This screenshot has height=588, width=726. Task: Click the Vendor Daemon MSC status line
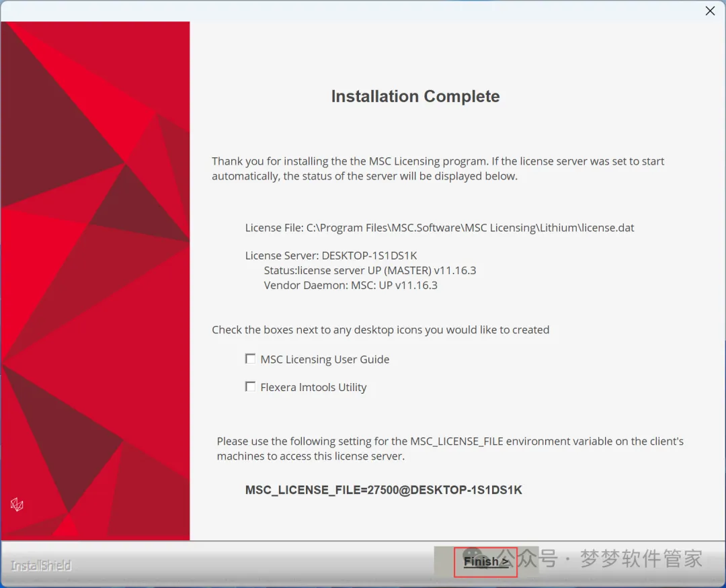[350, 285]
